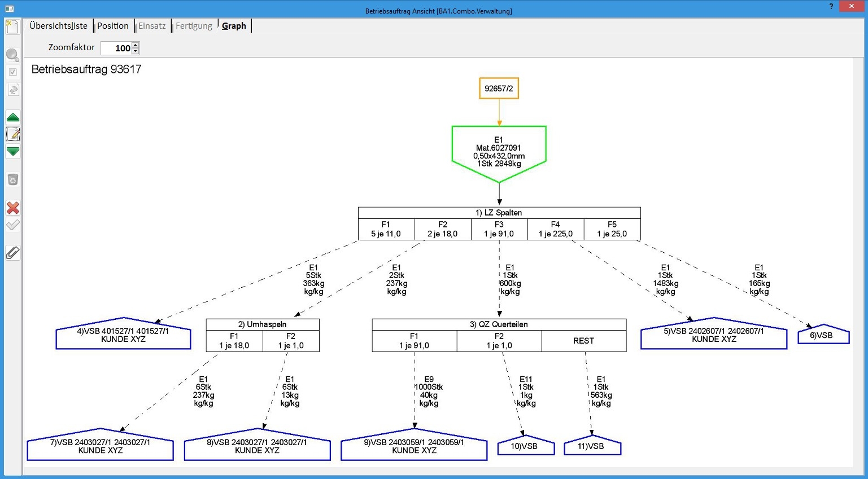This screenshot has width=868, height=479.
Task: Click QZ Querteilen cell F2 1 je 1,0
Action: 499,341
